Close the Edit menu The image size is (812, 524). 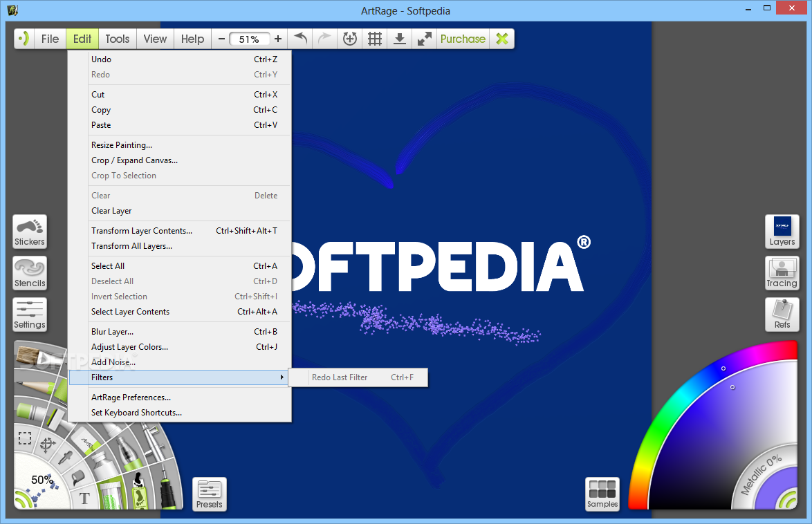(x=82, y=39)
